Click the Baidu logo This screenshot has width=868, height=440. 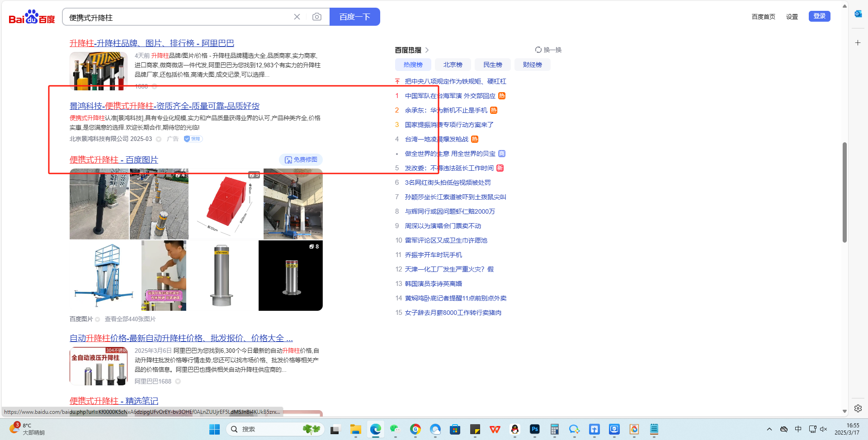(x=32, y=17)
